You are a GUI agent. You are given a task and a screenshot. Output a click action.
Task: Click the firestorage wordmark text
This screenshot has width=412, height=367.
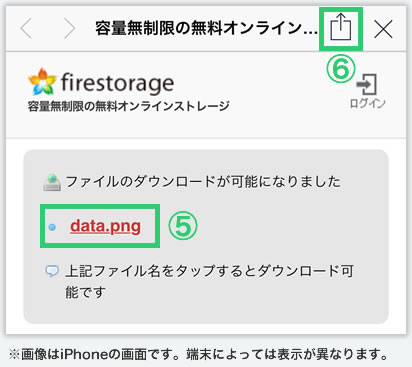pyautogui.click(x=117, y=83)
